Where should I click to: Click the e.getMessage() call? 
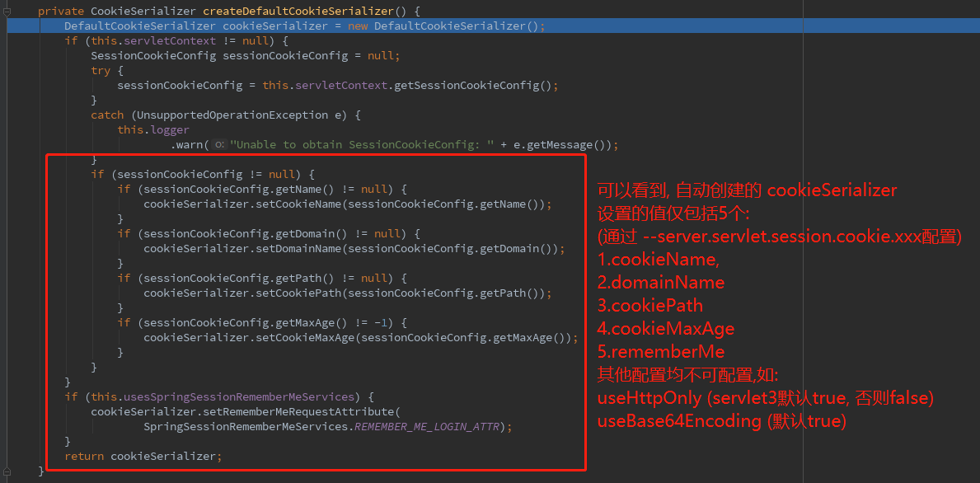[x=560, y=145]
